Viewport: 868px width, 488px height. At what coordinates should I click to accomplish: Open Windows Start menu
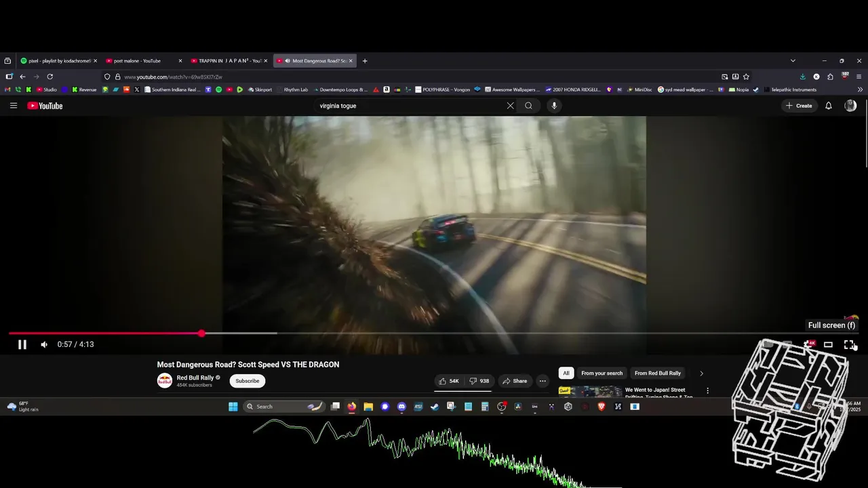[x=233, y=407]
